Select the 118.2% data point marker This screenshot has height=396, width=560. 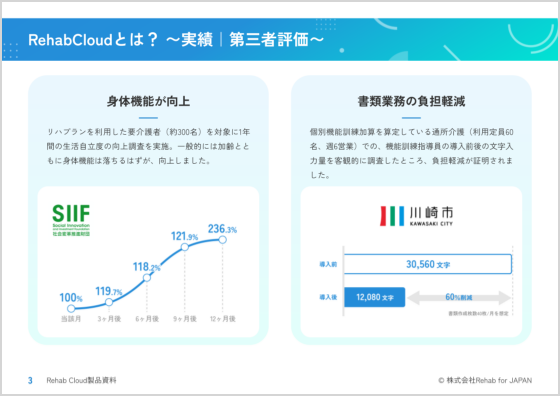[x=147, y=277]
